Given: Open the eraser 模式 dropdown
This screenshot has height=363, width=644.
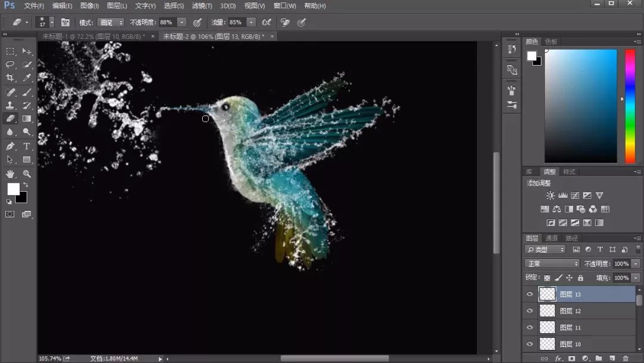Looking at the screenshot, I should (110, 23).
